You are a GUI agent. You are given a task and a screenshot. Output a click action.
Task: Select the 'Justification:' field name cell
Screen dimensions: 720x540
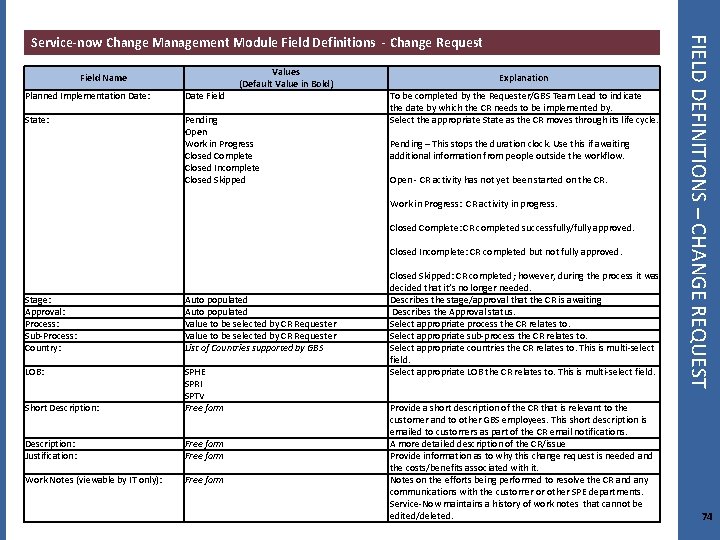104,462
